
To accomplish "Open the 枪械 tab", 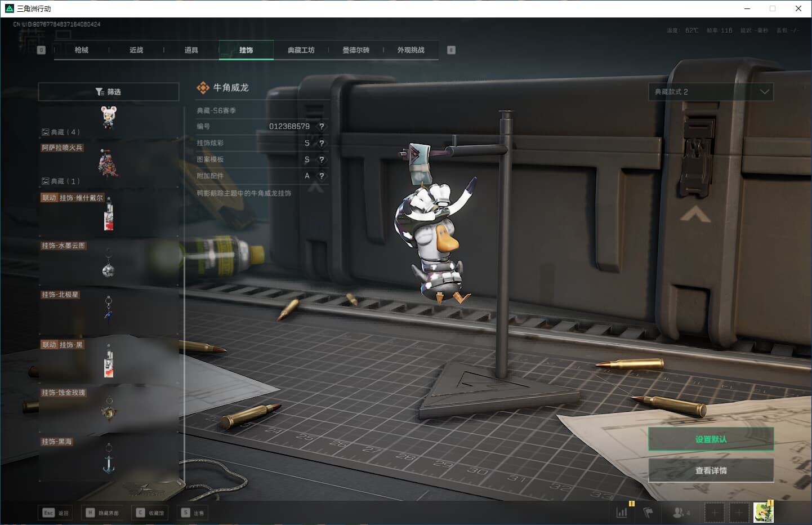I will coord(82,50).
